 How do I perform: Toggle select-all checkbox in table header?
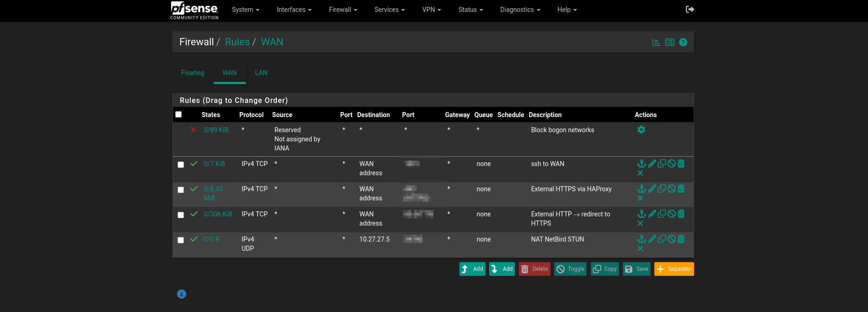point(178,114)
